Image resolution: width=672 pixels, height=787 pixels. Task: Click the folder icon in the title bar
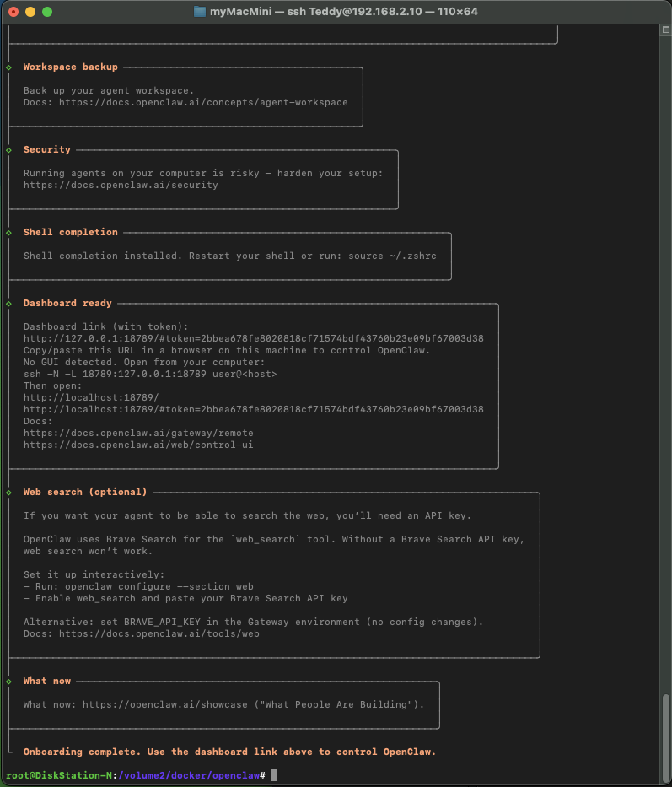(199, 12)
